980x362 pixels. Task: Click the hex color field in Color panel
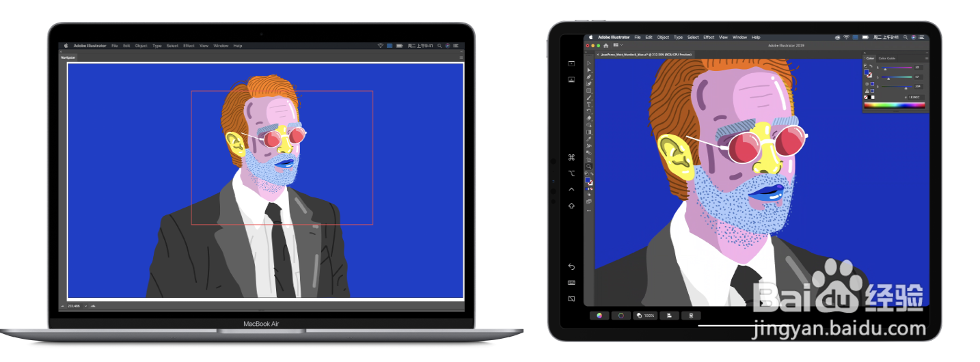[916, 97]
